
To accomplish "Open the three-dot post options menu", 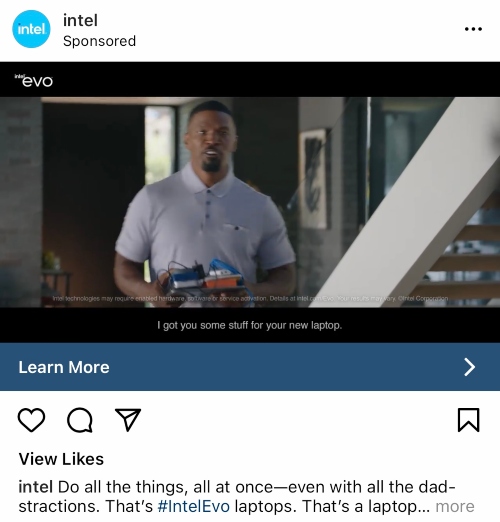I will (473, 29).
